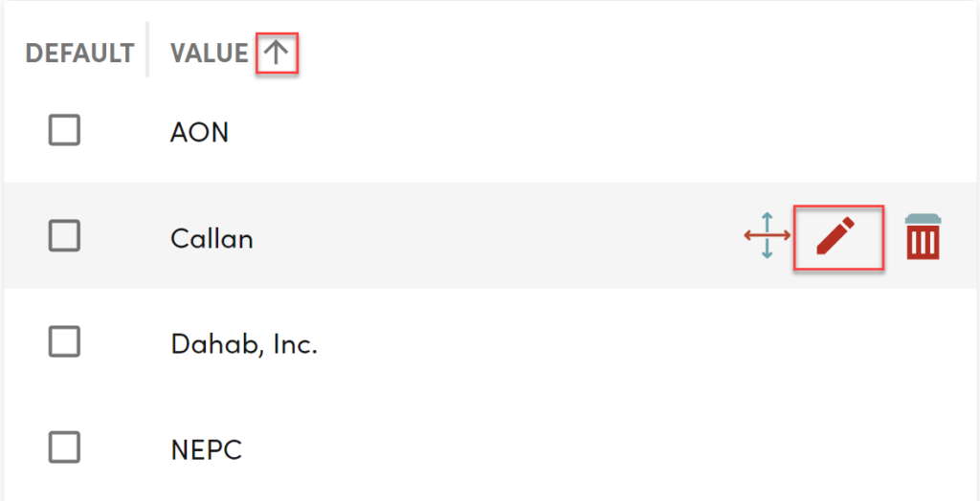This screenshot has width=980, height=501.
Task: Toggle sort with the VALUE arrow icon
Action: coord(276,54)
